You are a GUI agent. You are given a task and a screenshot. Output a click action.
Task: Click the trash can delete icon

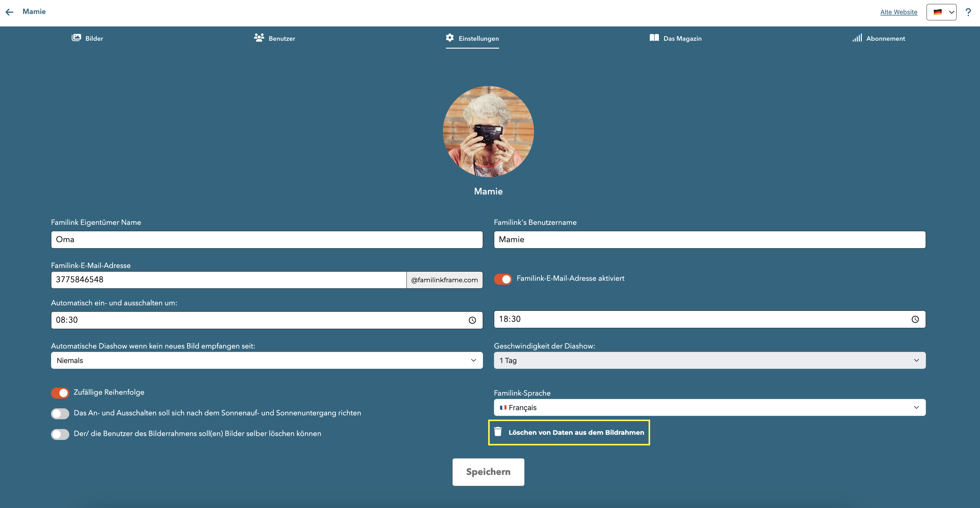(498, 431)
